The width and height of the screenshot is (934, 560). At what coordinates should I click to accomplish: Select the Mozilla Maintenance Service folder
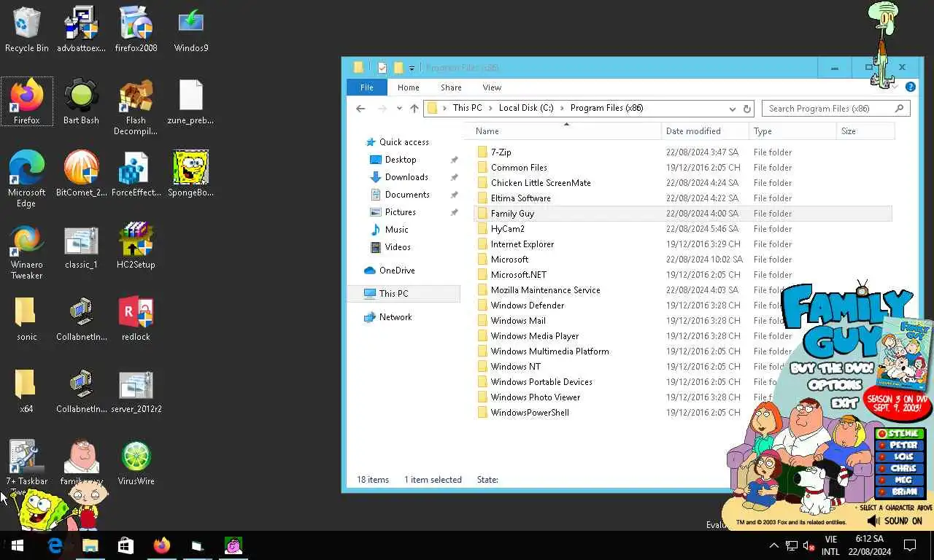pos(545,290)
